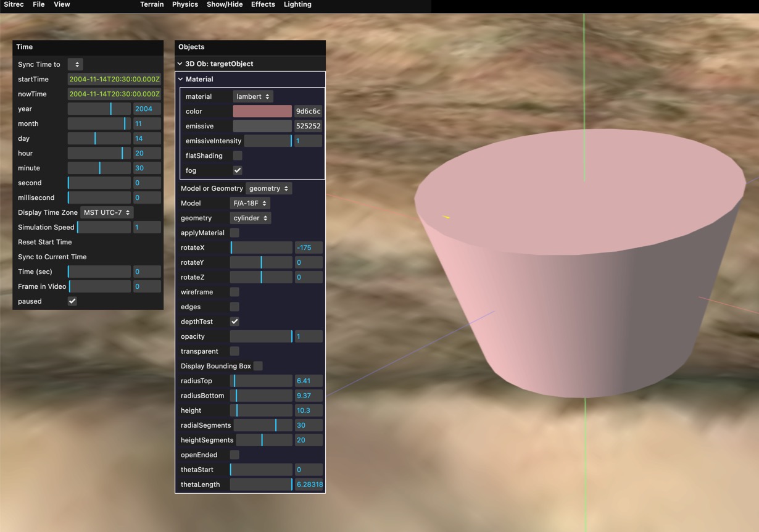Open the Model dropdown showing F/A-18F

pos(250,203)
